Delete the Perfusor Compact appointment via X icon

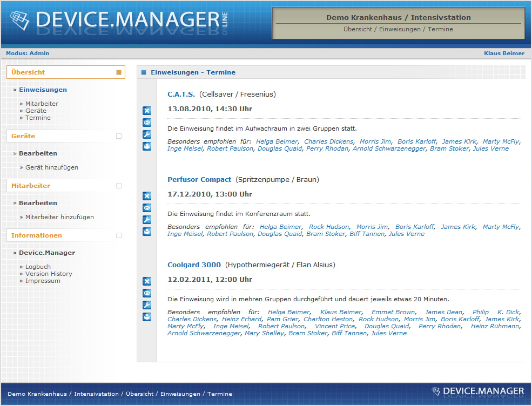(147, 195)
